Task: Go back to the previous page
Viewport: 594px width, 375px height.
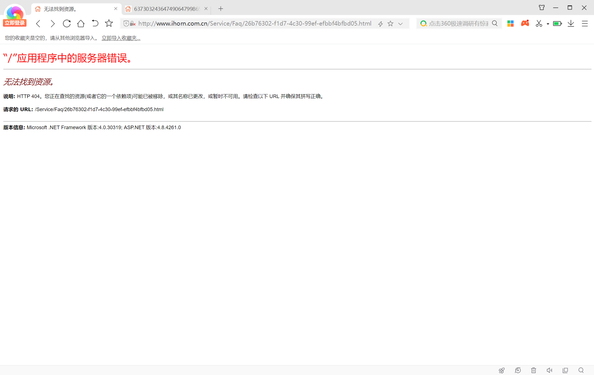Action: [x=38, y=23]
